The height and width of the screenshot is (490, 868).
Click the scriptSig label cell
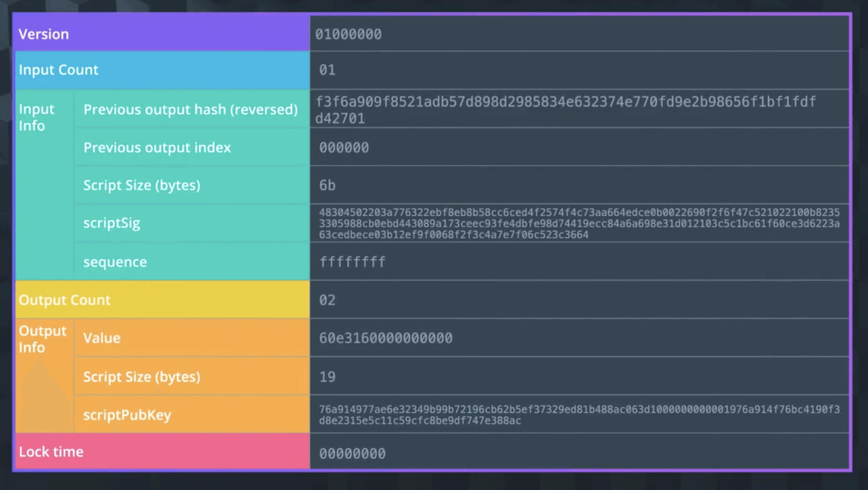[x=111, y=223]
